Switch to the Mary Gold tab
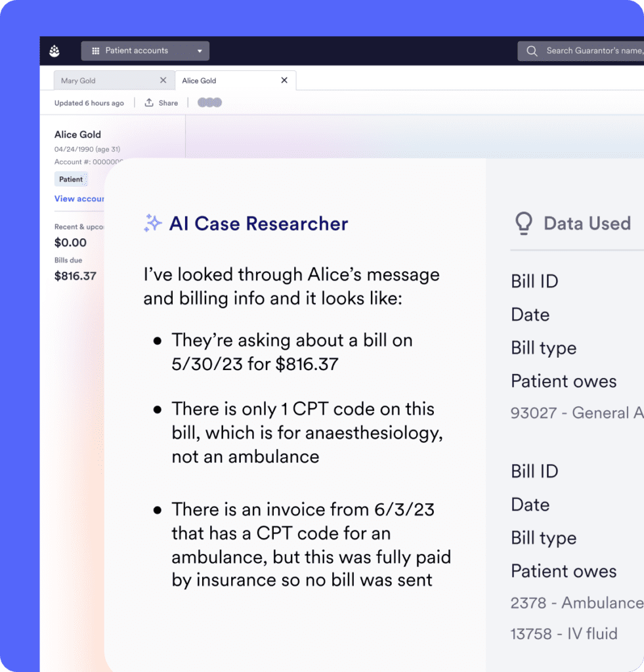644x672 pixels. click(78, 81)
